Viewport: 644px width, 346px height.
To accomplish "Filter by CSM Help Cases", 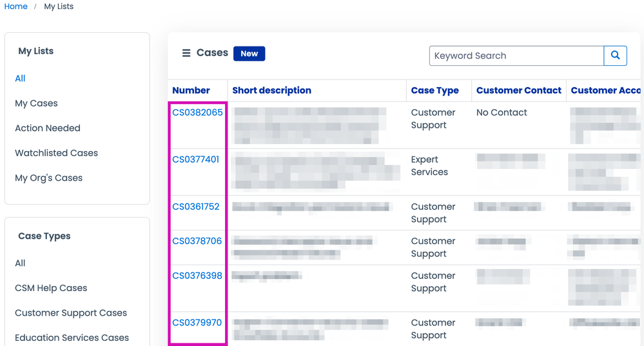I will point(51,288).
